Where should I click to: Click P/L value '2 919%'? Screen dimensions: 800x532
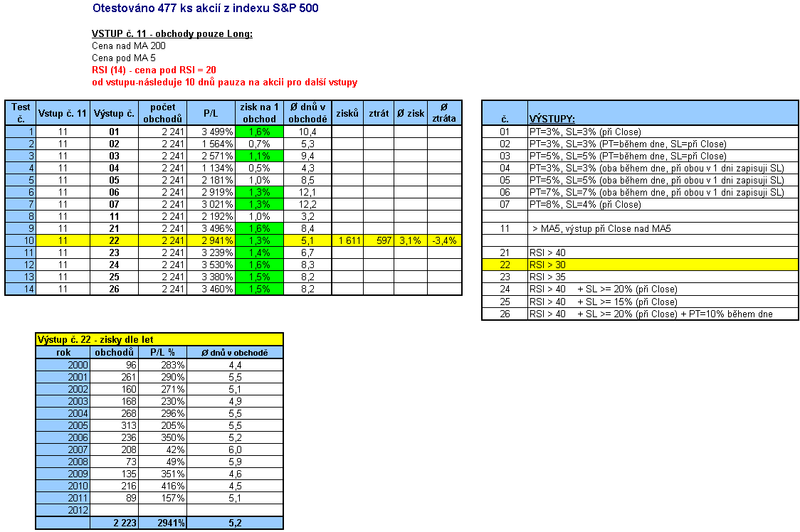[x=211, y=192]
